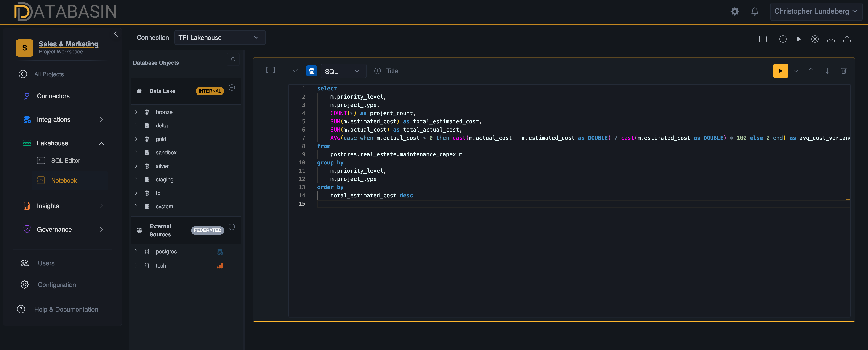
Task: Download notebook results using the download icon
Action: (x=831, y=39)
